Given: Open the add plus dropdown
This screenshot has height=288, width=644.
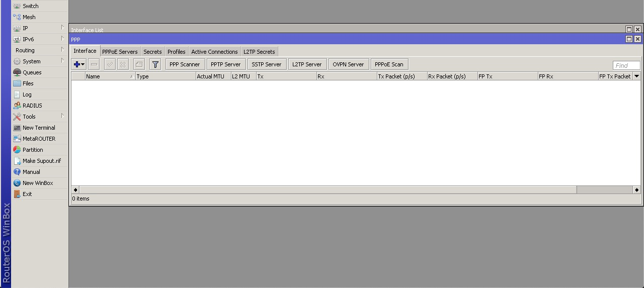Looking at the screenshot, I should pyautogui.click(x=79, y=64).
